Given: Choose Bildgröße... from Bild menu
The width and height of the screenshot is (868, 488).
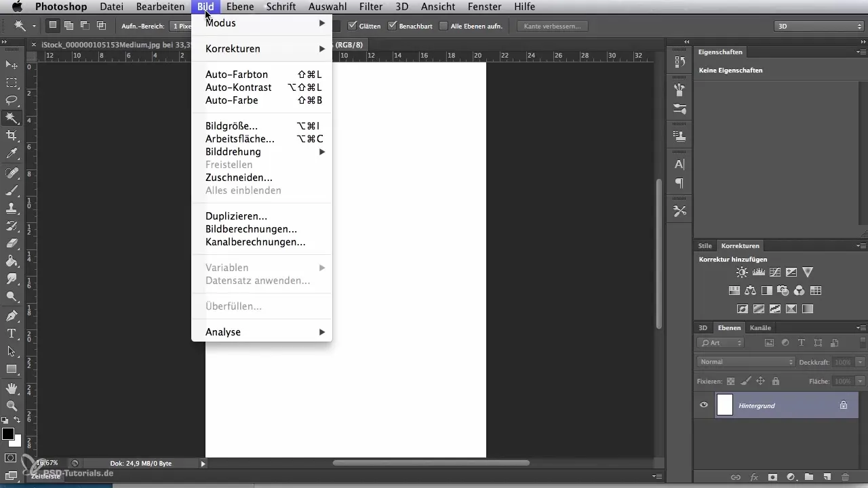Looking at the screenshot, I should [262, 126].
